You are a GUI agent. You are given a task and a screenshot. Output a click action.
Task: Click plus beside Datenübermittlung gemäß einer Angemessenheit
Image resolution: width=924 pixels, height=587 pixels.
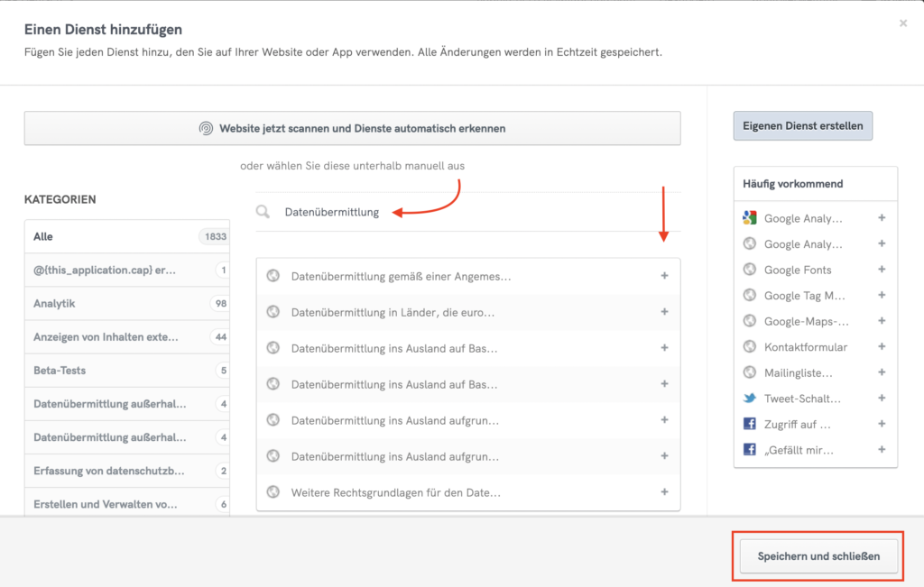[664, 276]
